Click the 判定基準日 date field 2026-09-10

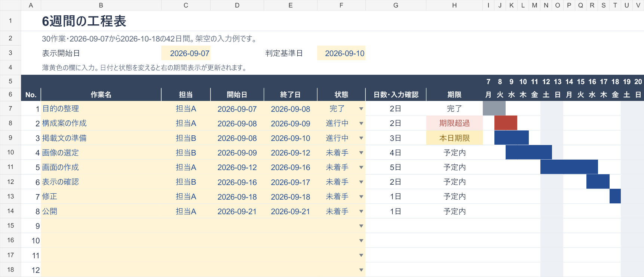pos(341,53)
